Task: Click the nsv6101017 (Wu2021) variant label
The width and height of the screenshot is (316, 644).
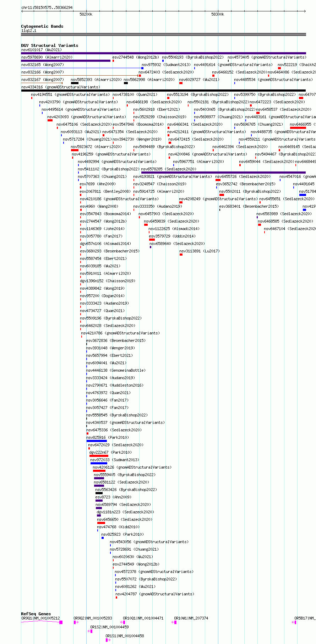Action: 41,50
